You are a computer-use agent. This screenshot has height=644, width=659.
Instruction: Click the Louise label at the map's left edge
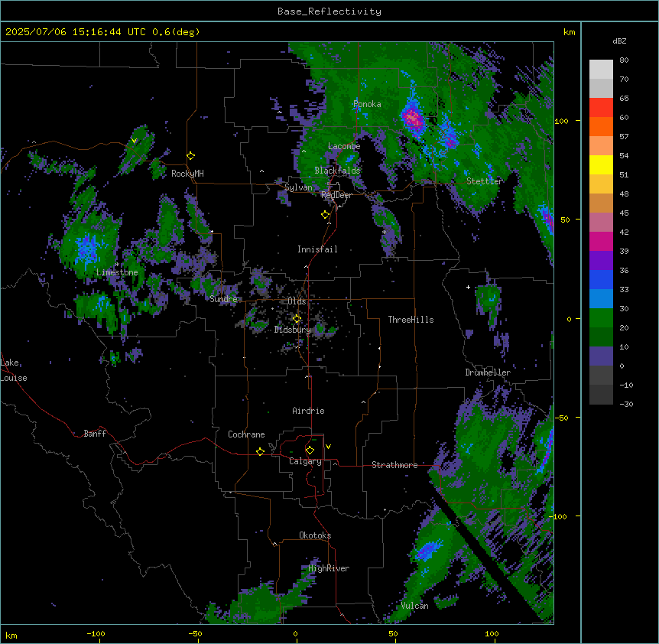14,378
